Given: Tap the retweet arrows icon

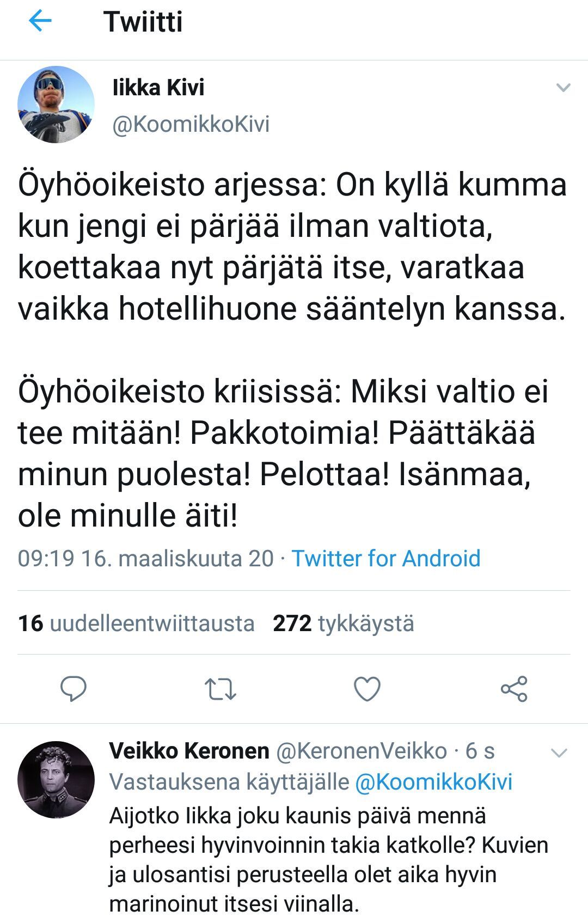Looking at the screenshot, I should pyautogui.click(x=220, y=689).
